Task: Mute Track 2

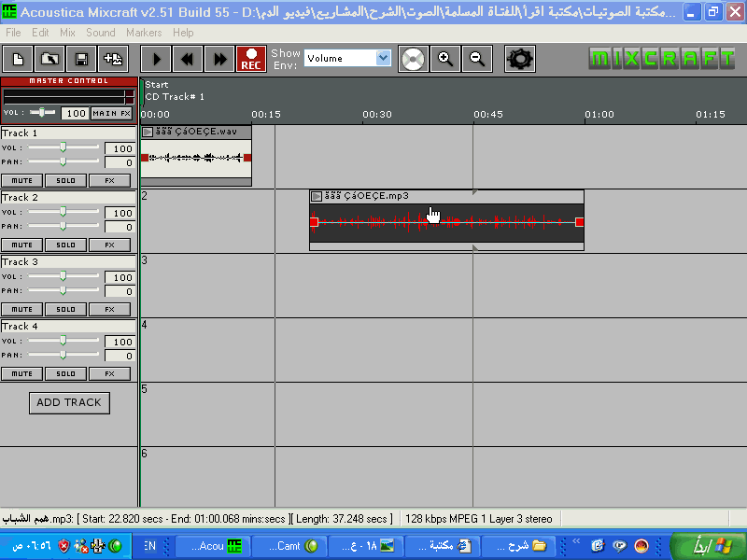Action: (x=21, y=245)
